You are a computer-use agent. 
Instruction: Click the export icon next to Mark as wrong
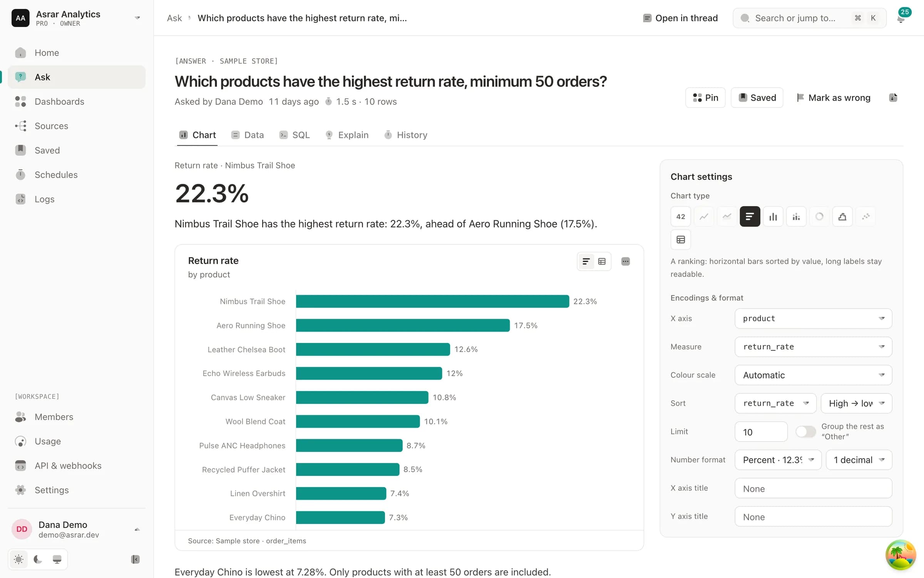[x=893, y=97]
